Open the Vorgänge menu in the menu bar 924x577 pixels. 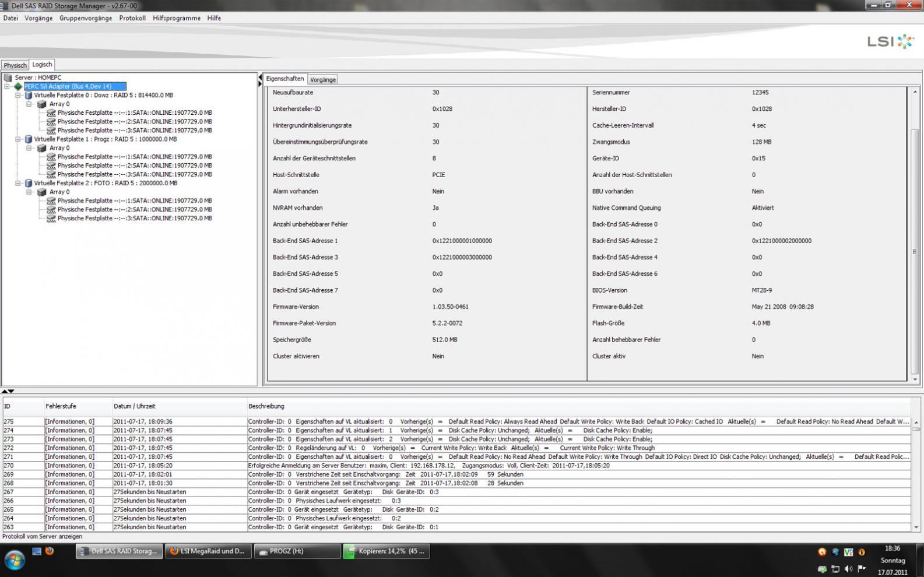(38, 18)
